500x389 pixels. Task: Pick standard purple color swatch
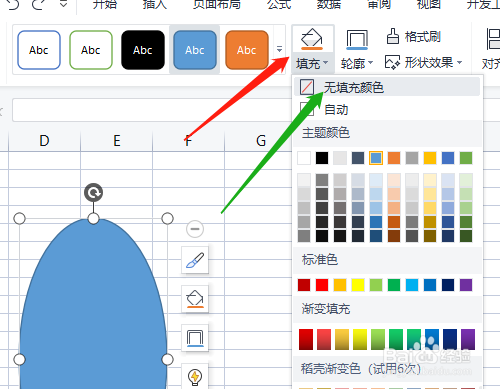point(466,285)
